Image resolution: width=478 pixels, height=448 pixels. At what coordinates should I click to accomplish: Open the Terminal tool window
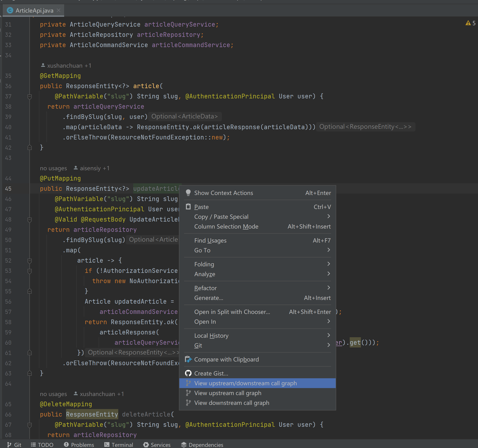click(119, 445)
